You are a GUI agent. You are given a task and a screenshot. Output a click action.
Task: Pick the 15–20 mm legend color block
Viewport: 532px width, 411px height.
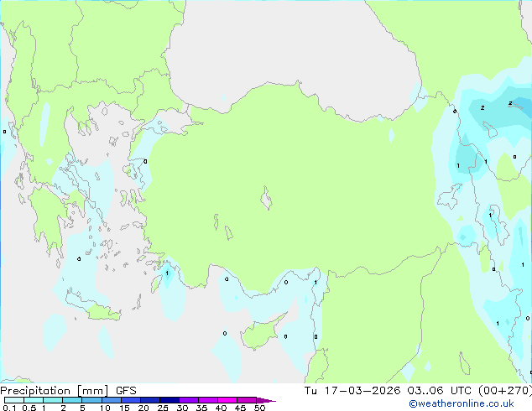coord(130,400)
